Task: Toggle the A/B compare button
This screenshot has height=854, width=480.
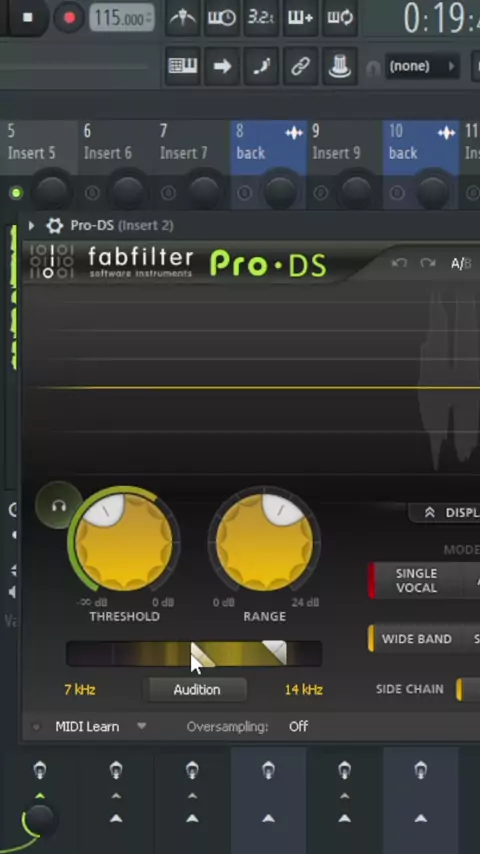Action: point(461,264)
